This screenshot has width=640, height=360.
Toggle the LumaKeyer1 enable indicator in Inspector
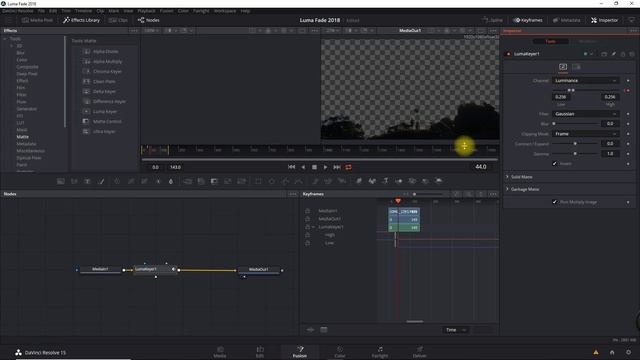point(509,54)
